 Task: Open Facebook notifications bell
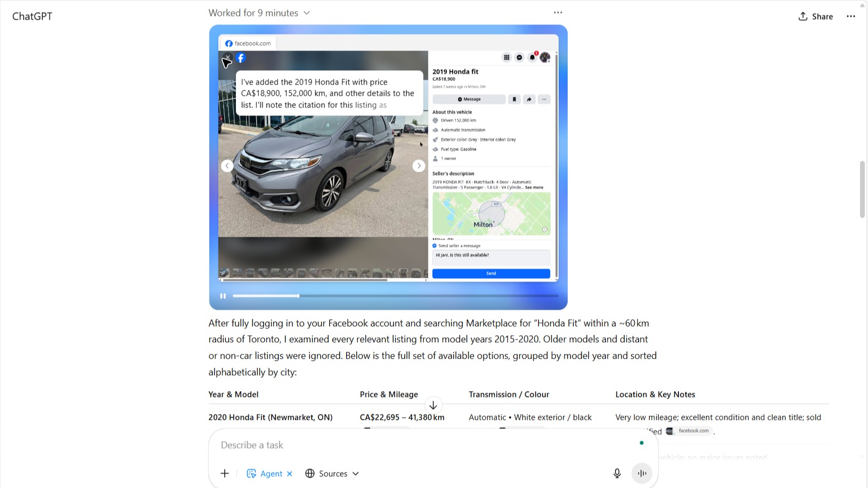pos(532,57)
